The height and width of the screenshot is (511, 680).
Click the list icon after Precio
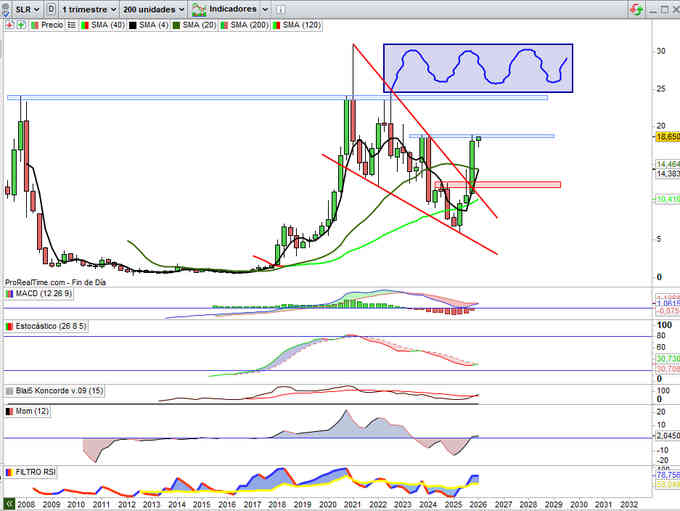70,24
